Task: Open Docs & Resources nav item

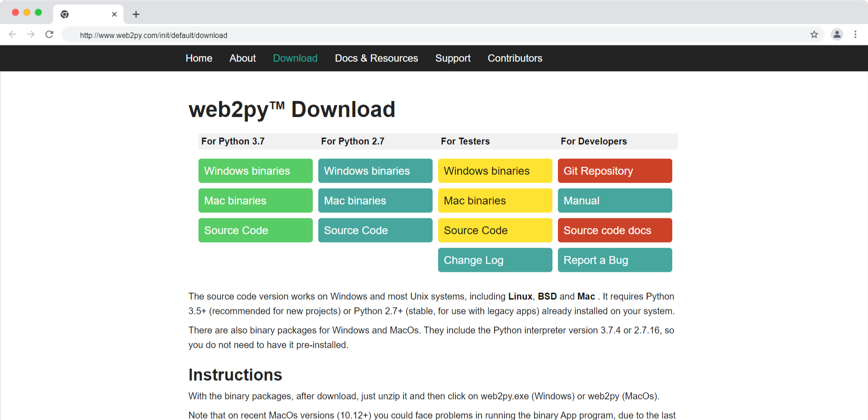Action: pyautogui.click(x=376, y=58)
